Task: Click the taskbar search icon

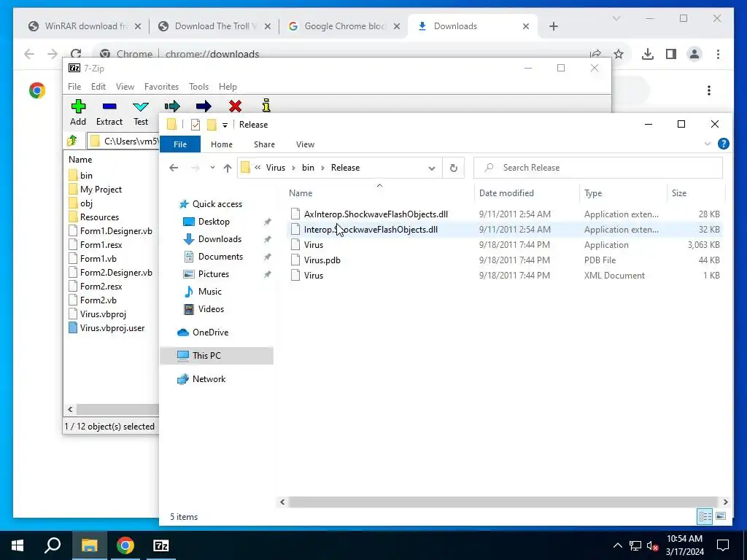Action: (x=53, y=545)
